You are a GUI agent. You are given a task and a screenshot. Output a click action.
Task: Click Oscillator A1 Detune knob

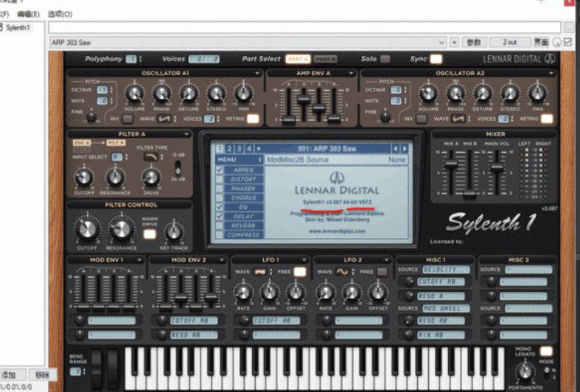tap(189, 94)
